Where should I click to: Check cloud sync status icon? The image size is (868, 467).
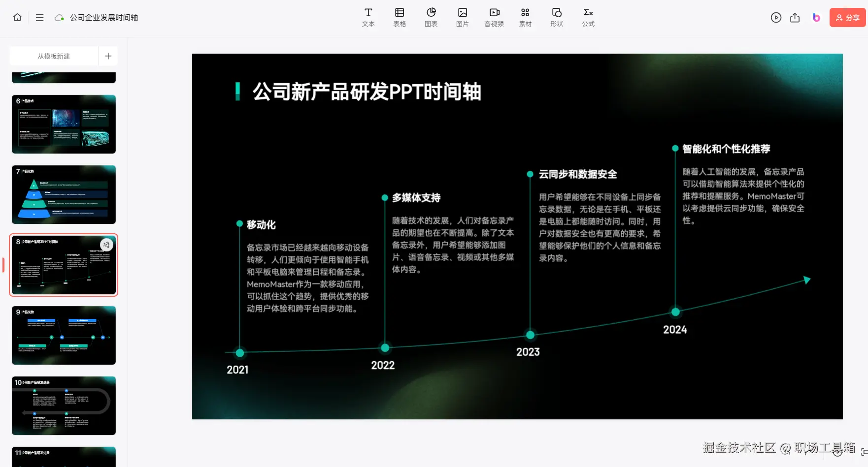59,18
